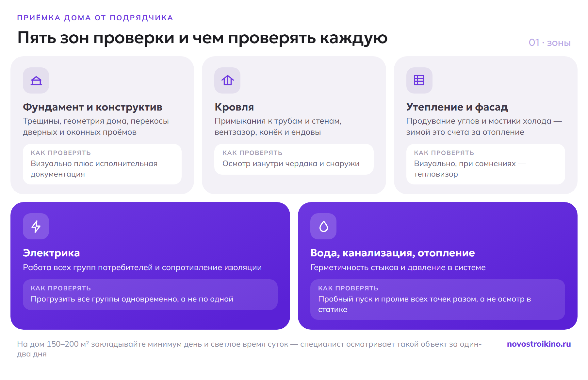Click description Трещины, геометрия дома
The image size is (588, 380).
pos(96,127)
